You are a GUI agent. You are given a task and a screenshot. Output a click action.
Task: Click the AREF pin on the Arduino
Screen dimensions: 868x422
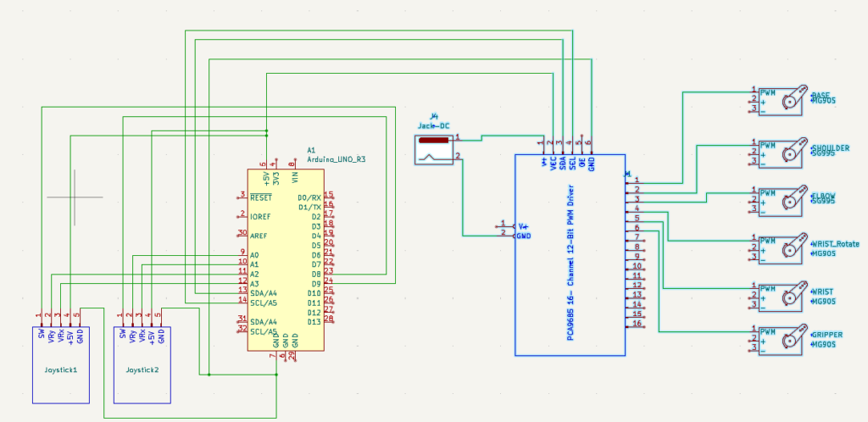pos(259,236)
